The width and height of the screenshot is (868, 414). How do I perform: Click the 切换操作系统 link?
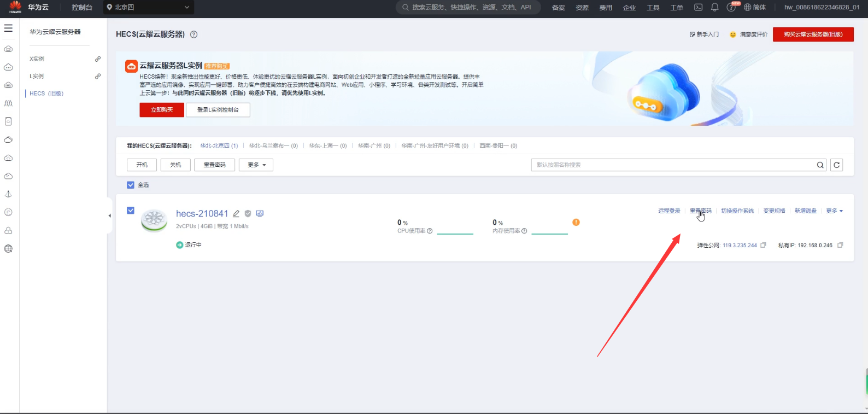(x=737, y=211)
